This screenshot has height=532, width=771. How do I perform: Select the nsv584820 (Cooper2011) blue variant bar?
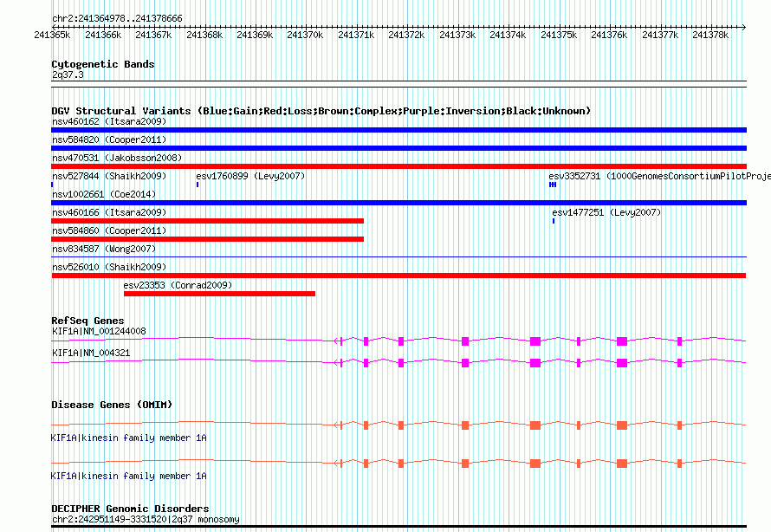coord(398,148)
